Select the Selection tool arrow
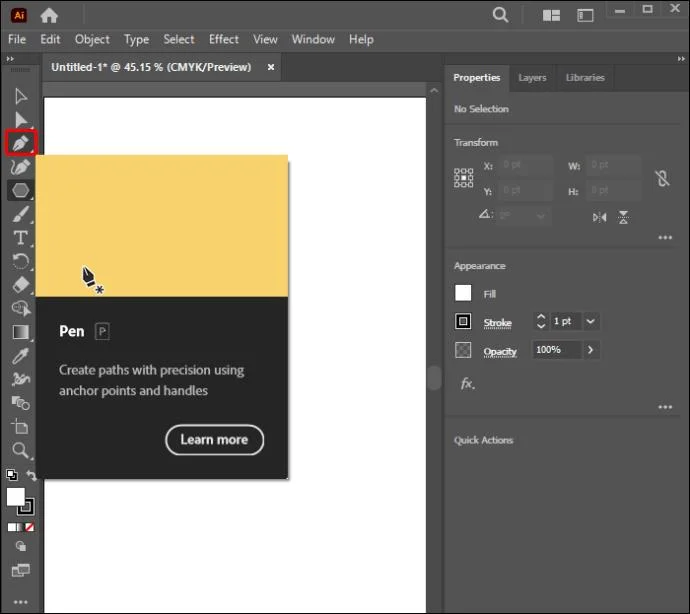The height and width of the screenshot is (614, 690). pyautogui.click(x=21, y=96)
